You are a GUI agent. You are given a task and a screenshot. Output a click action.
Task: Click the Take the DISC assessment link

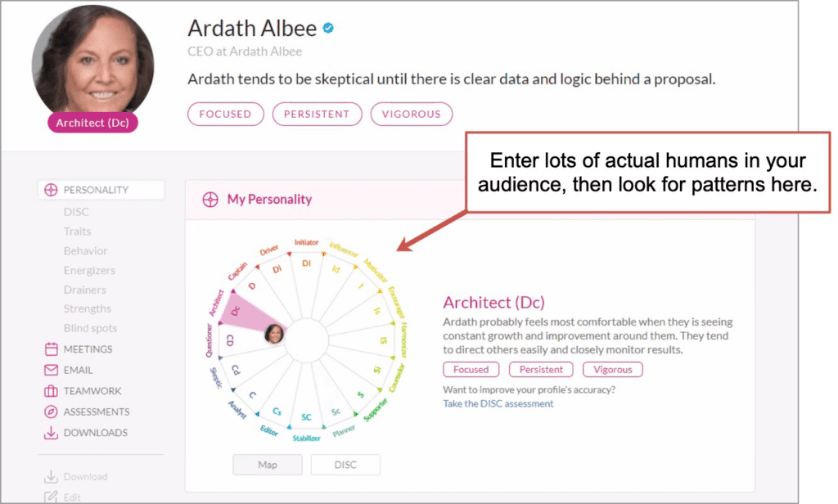[498, 403]
